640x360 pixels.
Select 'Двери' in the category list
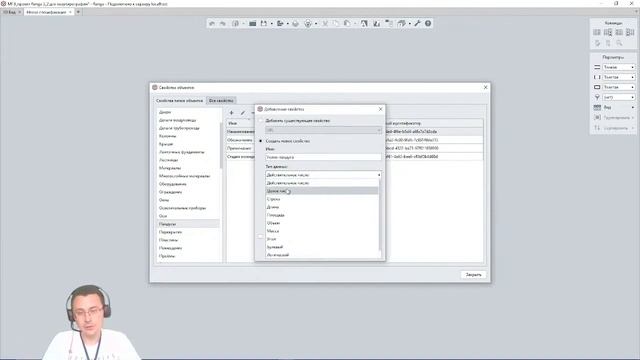[x=188, y=112]
